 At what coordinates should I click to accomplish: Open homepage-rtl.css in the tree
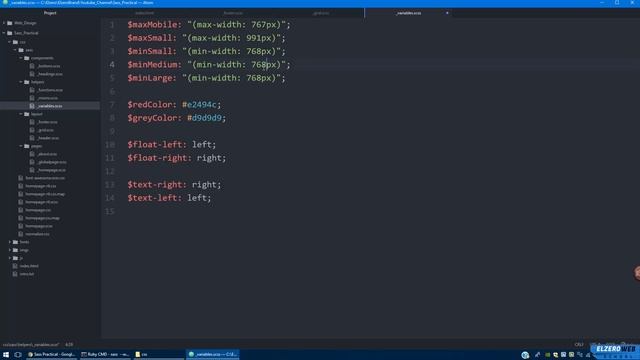(40, 186)
